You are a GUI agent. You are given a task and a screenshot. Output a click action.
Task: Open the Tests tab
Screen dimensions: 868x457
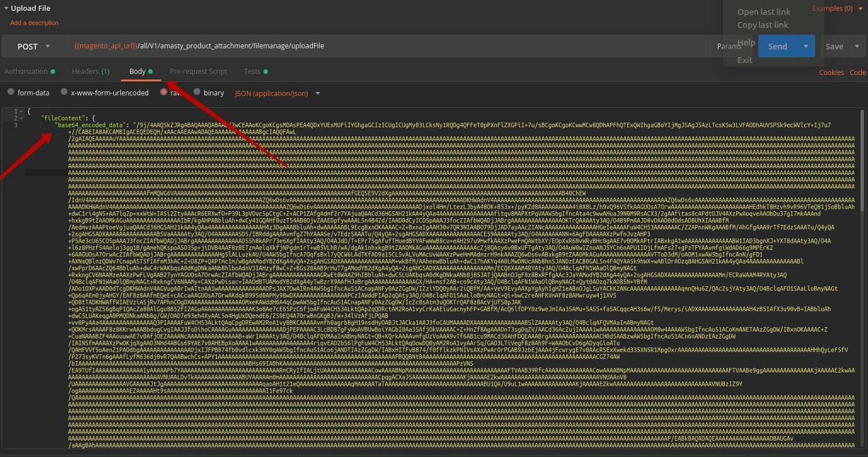252,71
